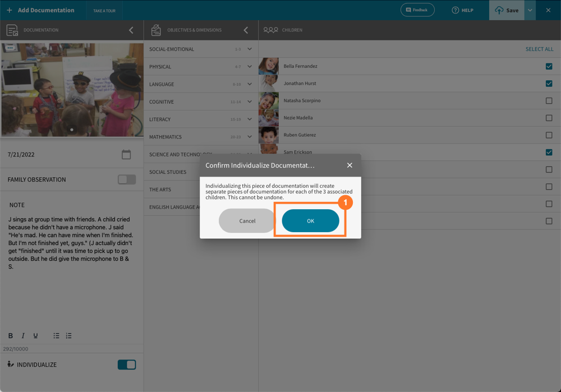Disable the Individualize toggle
The width and height of the screenshot is (561, 392).
127,365
